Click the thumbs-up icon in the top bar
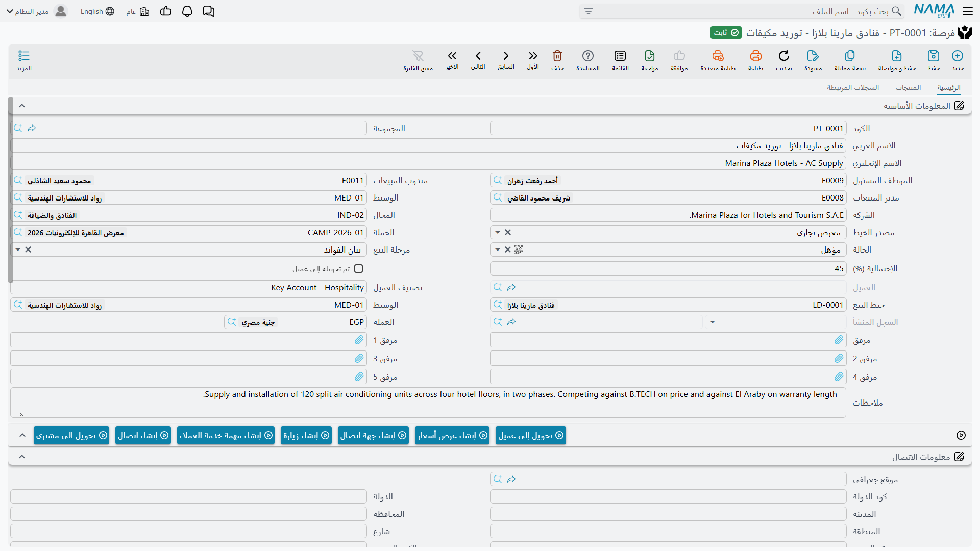Viewport: 980px width, 551px height. click(x=166, y=11)
